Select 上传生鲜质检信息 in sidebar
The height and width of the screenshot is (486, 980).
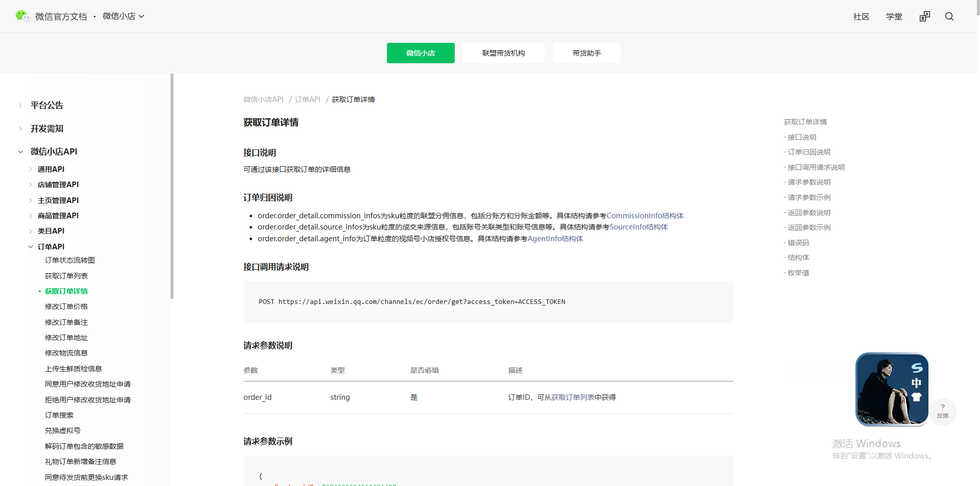[x=73, y=369]
